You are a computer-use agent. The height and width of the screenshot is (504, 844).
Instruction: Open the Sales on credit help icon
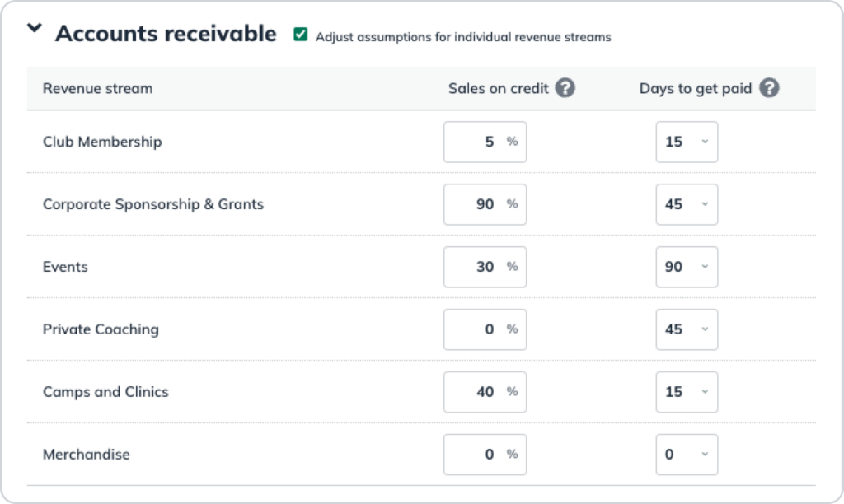click(566, 87)
